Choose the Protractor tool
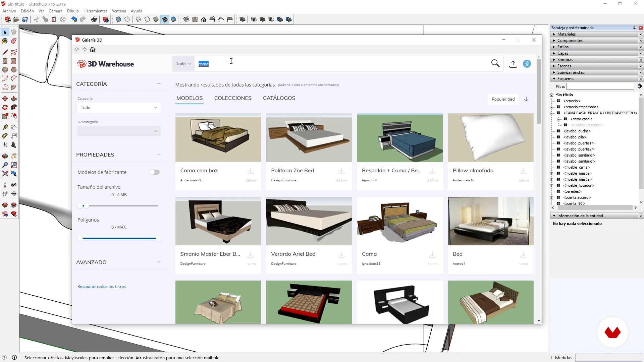The width and height of the screenshot is (644, 362). (5, 136)
